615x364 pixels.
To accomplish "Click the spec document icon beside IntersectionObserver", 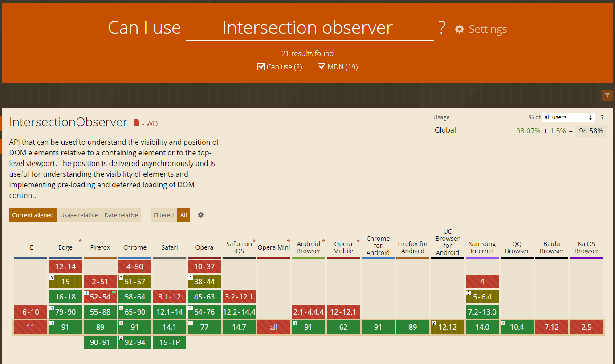I will coord(137,123).
